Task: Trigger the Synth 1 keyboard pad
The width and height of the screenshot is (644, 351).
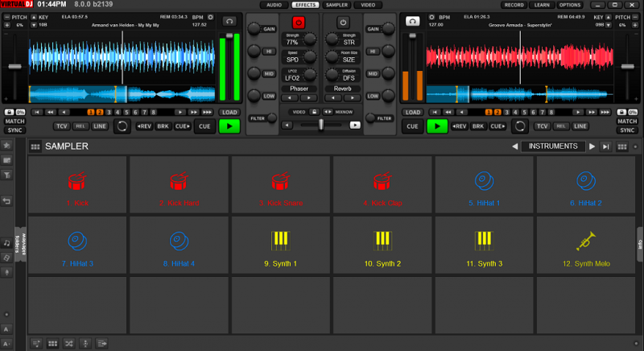Action: click(x=281, y=245)
